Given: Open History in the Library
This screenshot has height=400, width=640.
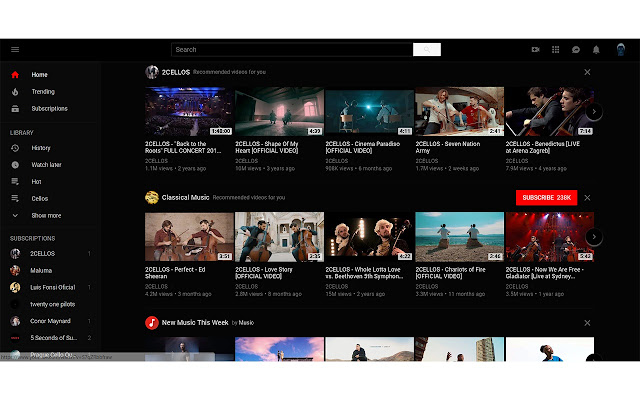Looking at the screenshot, I should point(41,148).
